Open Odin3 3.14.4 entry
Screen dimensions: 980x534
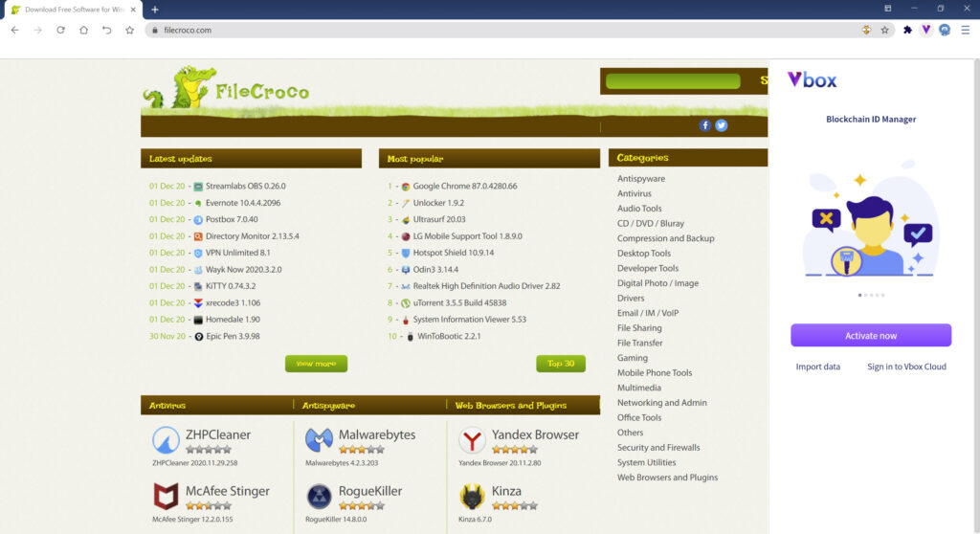(435, 270)
